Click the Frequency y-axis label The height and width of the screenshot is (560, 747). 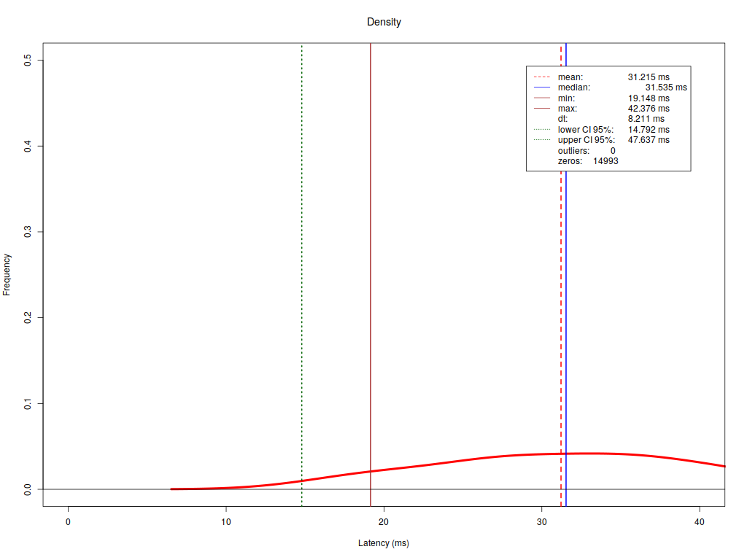click(x=7, y=275)
